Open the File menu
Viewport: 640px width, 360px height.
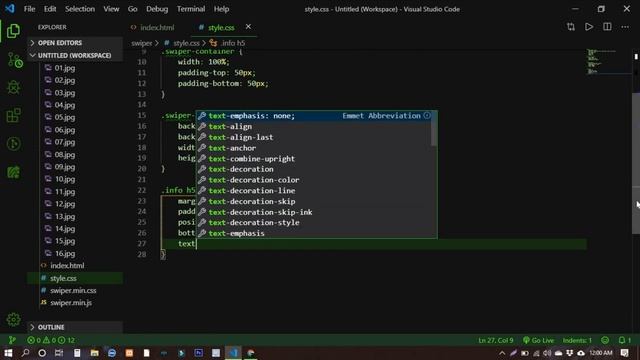[29, 9]
